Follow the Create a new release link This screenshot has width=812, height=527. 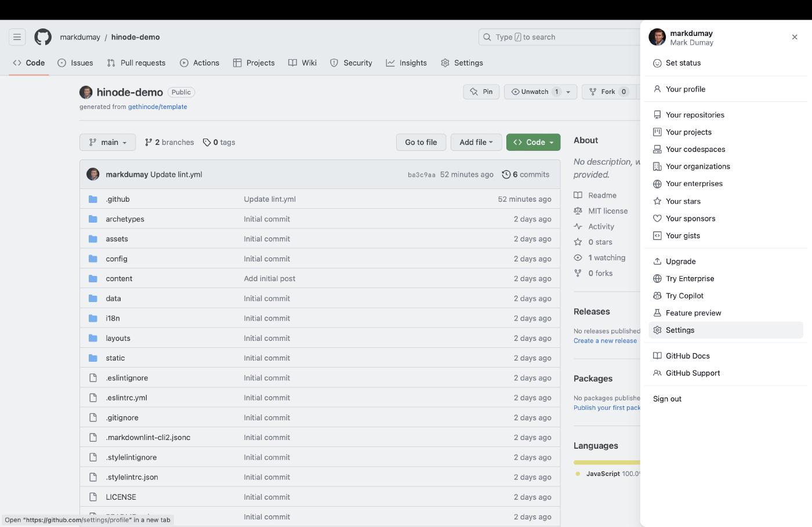point(605,341)
